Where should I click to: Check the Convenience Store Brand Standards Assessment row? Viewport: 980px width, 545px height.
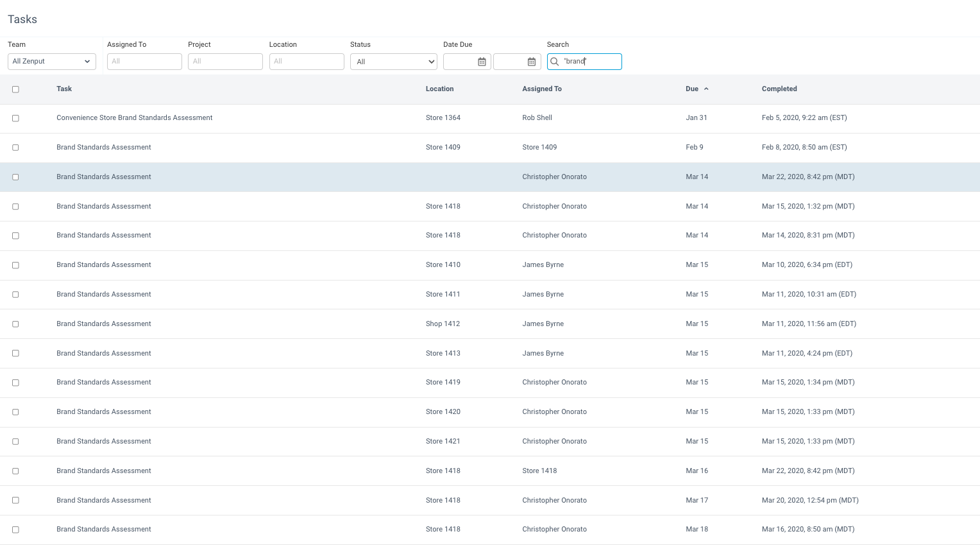click(15, 118)
